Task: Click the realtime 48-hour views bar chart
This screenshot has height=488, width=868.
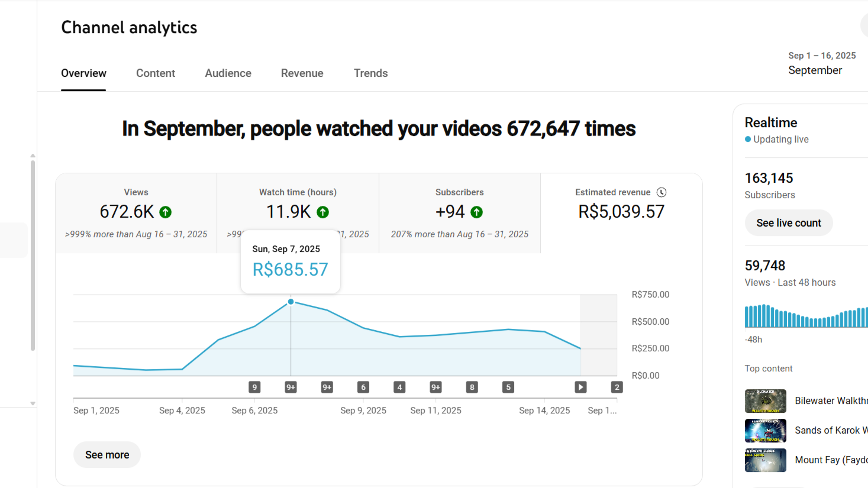Action: [806, 316]
